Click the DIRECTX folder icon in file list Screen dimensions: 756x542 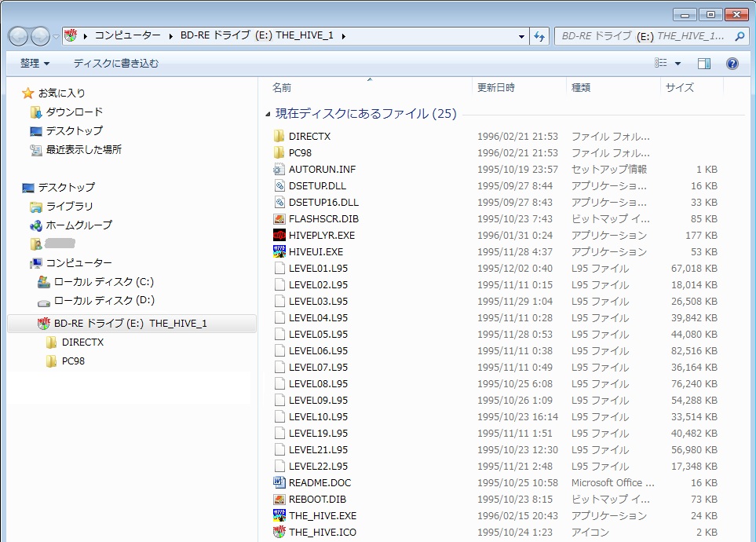[x=279, y=136]
